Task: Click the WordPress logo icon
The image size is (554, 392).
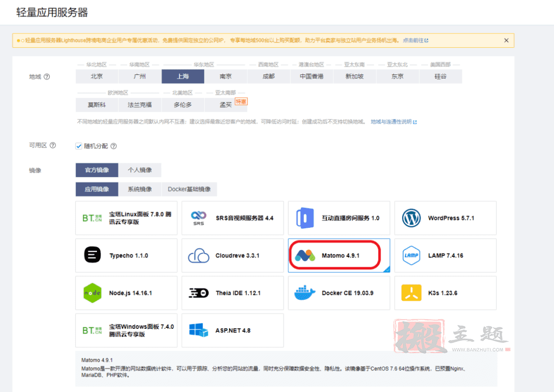Action: (x=411, y=218)
